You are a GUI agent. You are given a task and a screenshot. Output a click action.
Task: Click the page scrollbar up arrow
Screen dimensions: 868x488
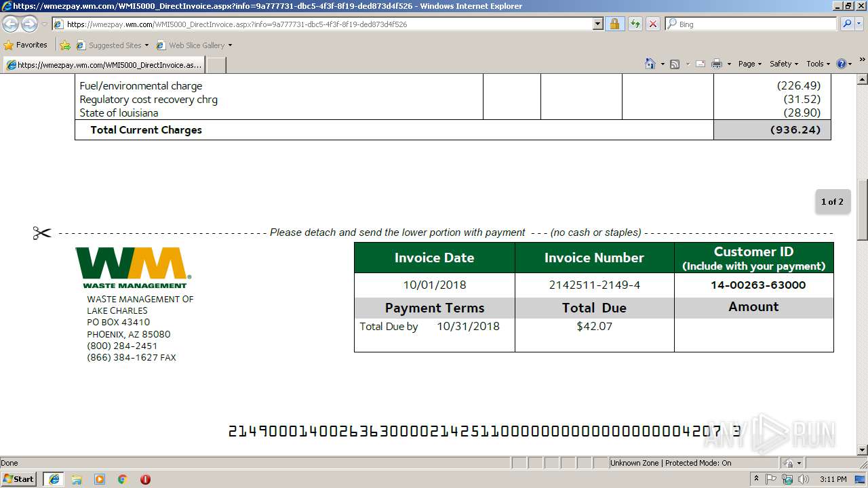tap(863, 79)
